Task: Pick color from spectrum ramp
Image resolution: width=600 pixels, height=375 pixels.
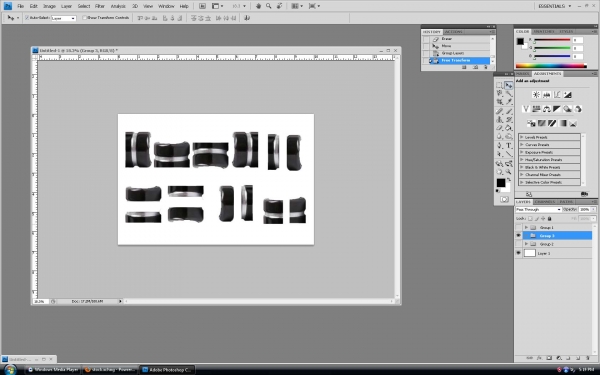Action: pos(551,66)
